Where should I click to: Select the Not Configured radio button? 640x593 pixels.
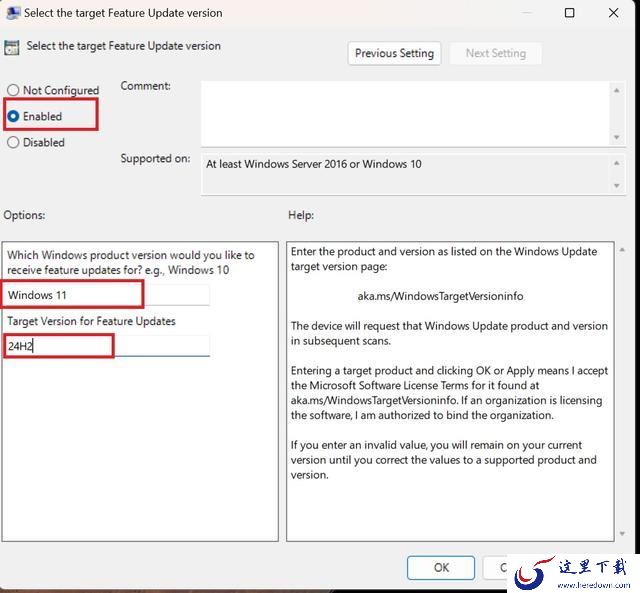point(13,90)
